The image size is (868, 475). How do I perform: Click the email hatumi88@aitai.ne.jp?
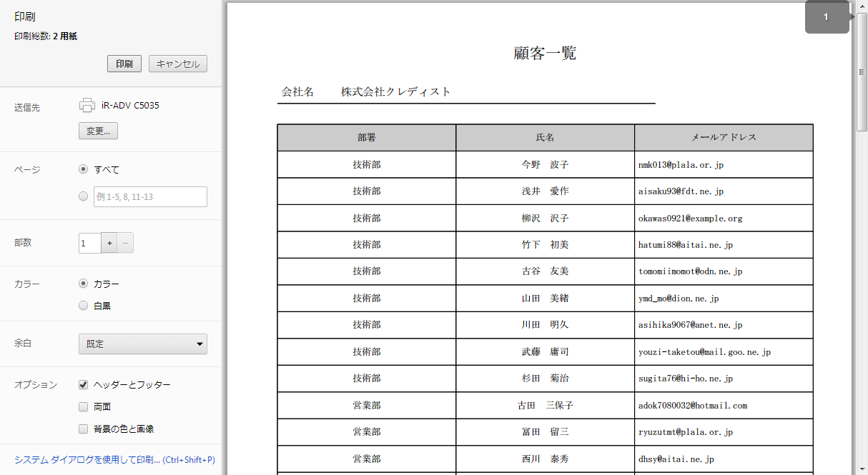coord(686,245)
